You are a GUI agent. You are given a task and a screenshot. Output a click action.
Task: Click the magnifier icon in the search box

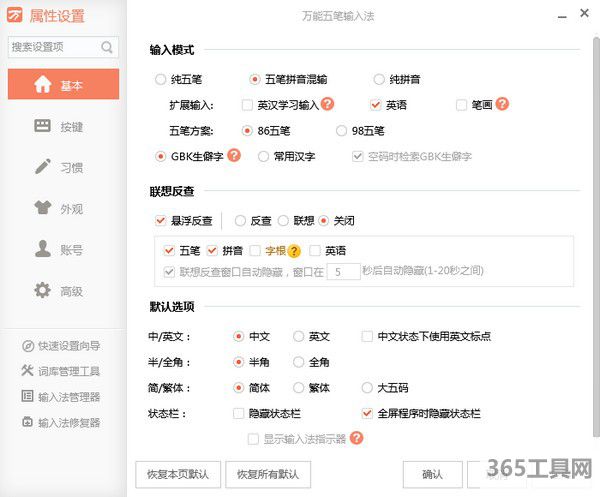(x=107, y=47)
